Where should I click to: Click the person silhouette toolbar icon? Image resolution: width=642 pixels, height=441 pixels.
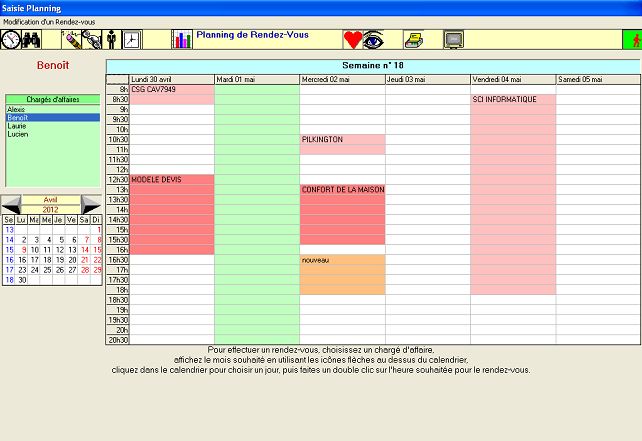[x=111, y=40]
